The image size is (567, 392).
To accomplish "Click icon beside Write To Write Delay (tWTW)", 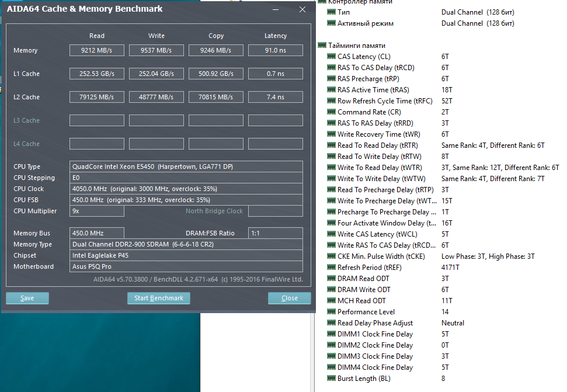I will pos(331,178).
